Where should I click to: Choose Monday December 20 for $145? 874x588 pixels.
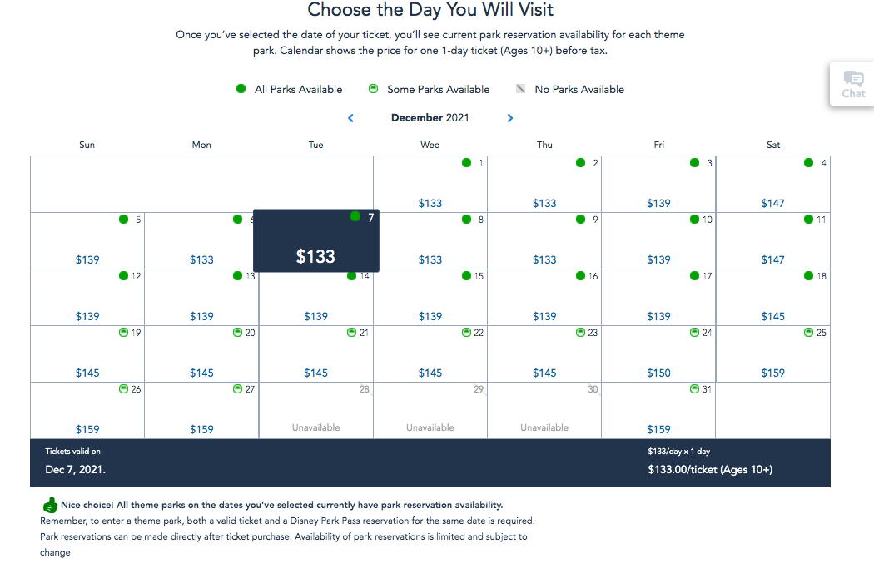click(201, 354)
